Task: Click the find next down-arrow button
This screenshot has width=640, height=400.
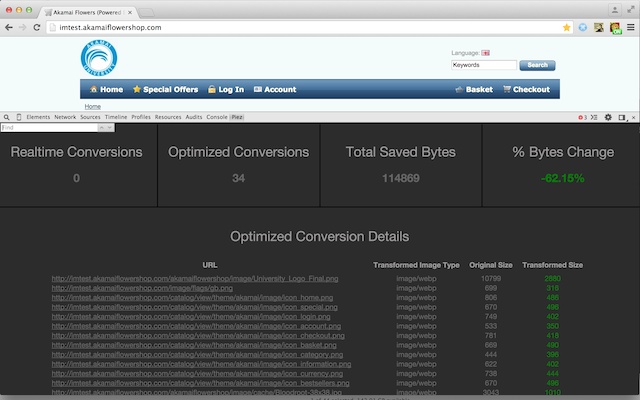Action: point(109,128)
